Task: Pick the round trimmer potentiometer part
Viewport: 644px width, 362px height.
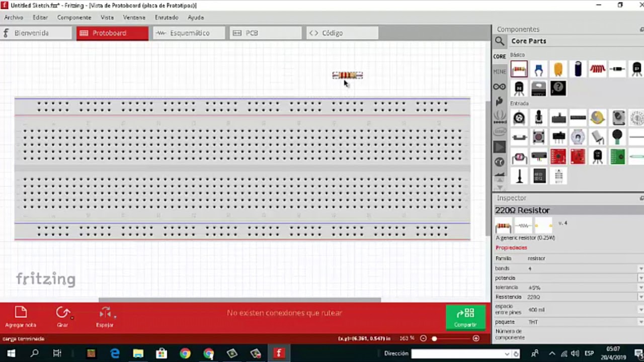Action: 519,118
